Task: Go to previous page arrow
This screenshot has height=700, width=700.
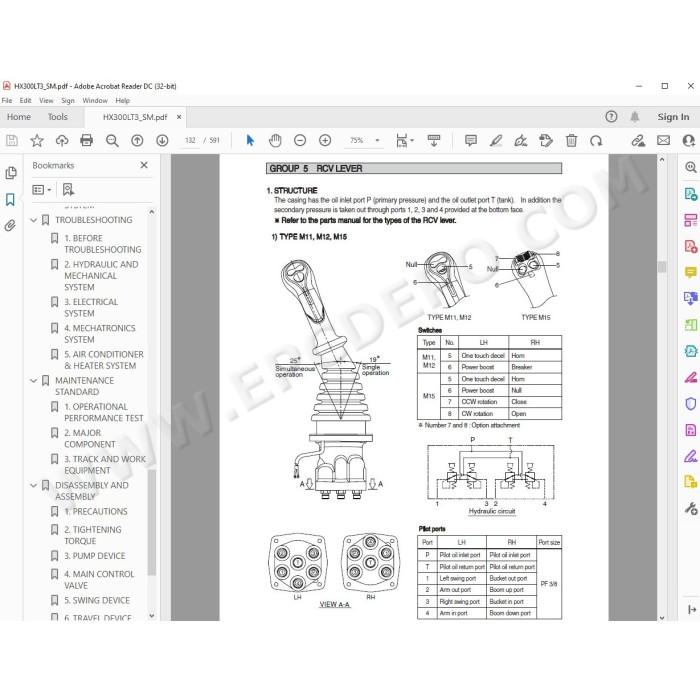Action: (137, 141)
